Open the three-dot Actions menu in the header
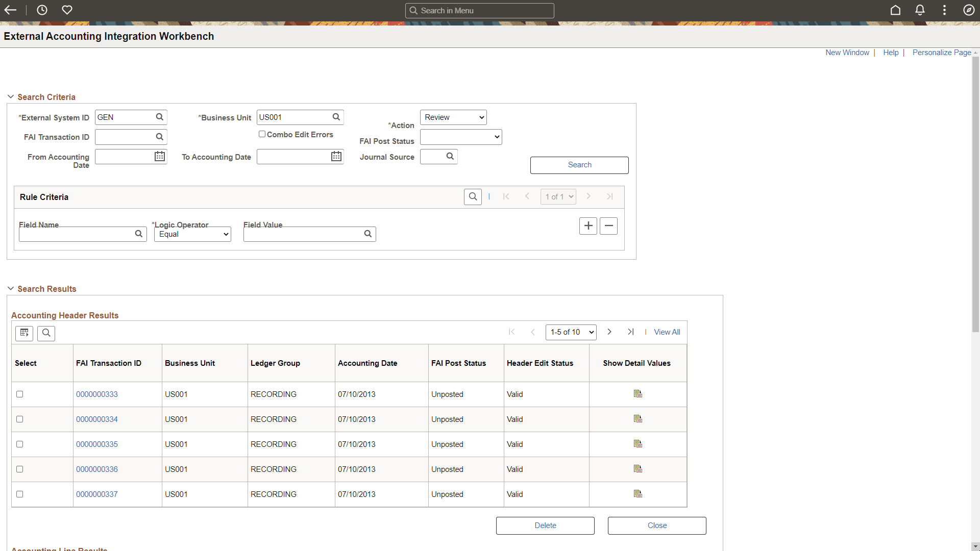The height and width of the screenshot is (551, 980). [x=944, y=10]
